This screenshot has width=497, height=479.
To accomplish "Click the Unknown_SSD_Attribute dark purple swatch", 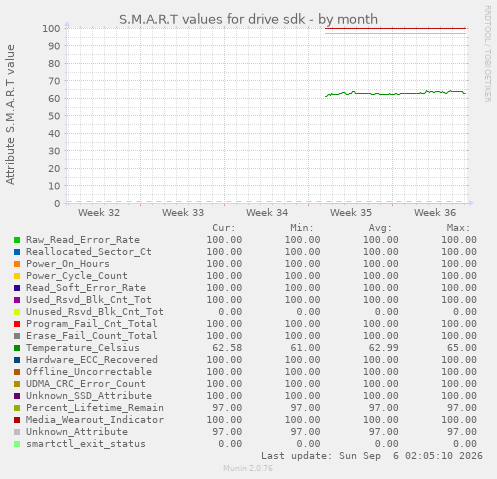I will [x=17, y=396].
